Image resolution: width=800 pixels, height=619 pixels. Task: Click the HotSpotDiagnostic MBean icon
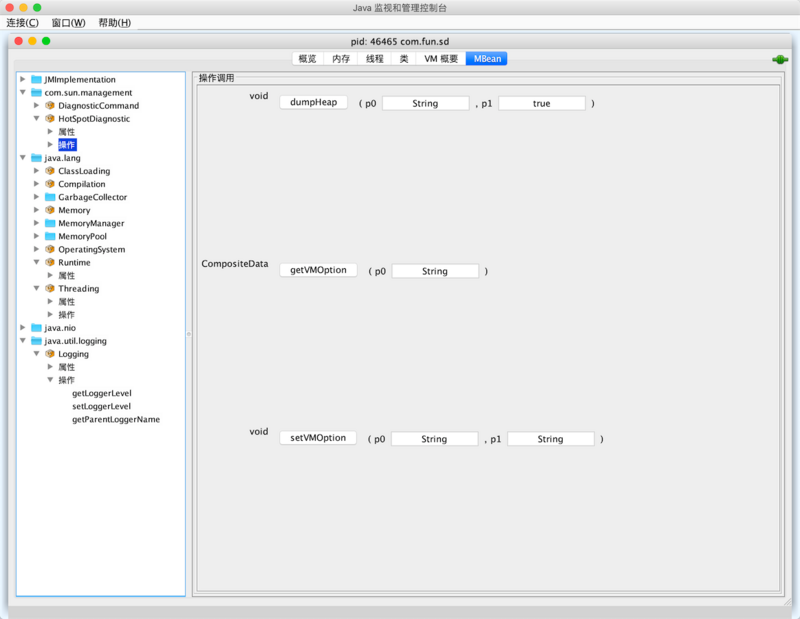[x=50, y=118]
